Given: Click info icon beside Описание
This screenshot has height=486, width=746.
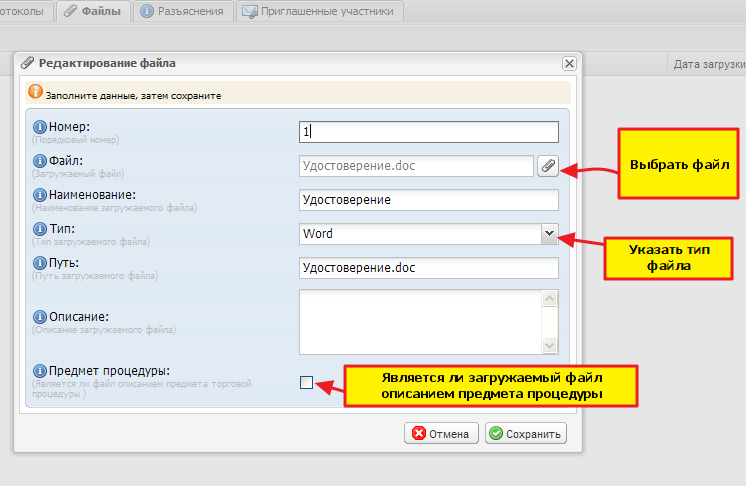Looking at the screenshot, I should click(x=40, y=316).
